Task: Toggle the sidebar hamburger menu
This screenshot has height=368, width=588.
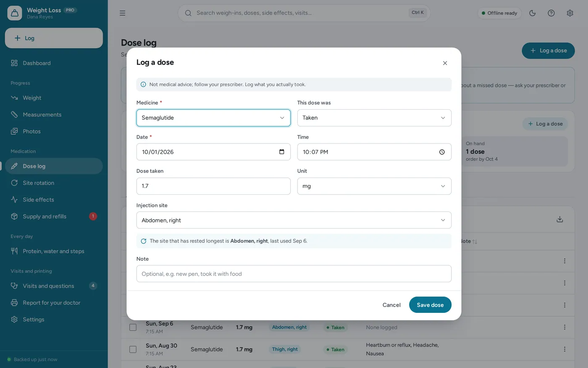Action: [122, 13]
